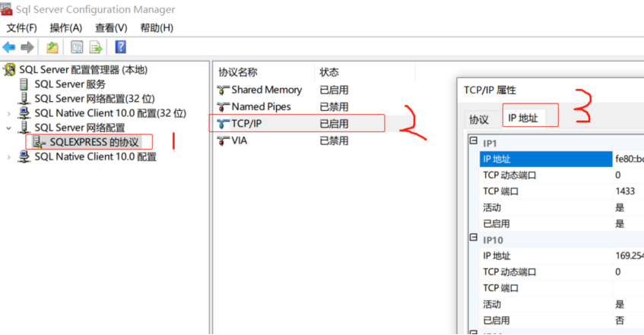The width and height of the screenshot is (644, 335).
Task: Click the SQL Server 服务 tree icon
Action: [x=24, y=84]
